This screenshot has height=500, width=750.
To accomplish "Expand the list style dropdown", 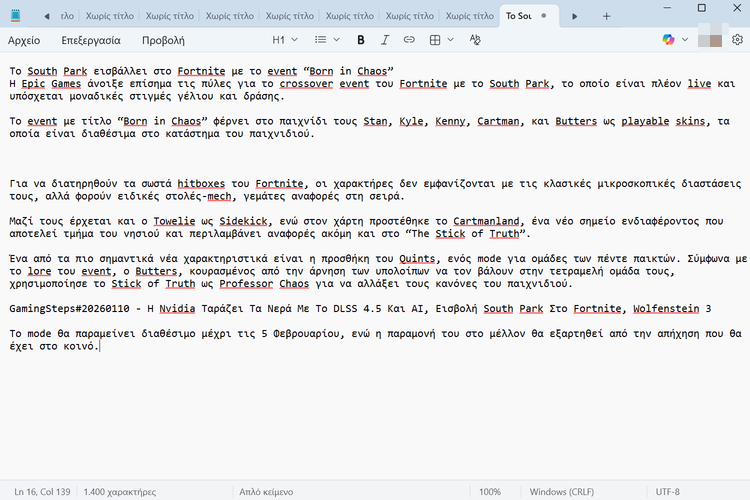I will pyautogui.click(x=327, y=40).
